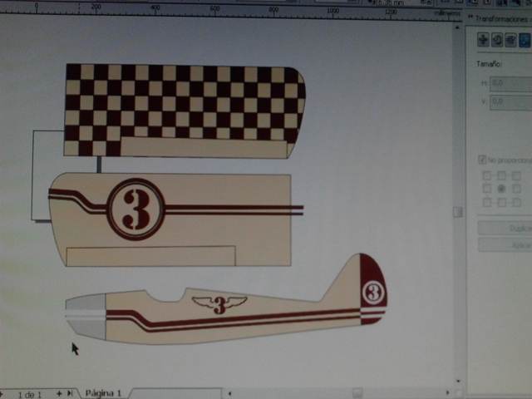Viewport: 532px width, 399px height.
Task: Toggle the No proporcional checkbox
Action: click(x=482, y=160)
